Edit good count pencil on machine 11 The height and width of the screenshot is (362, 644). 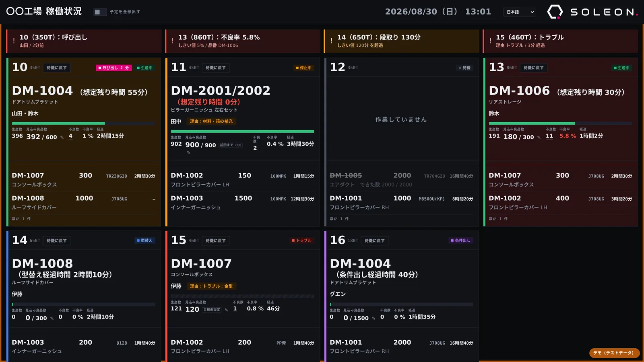coord(188,152)
